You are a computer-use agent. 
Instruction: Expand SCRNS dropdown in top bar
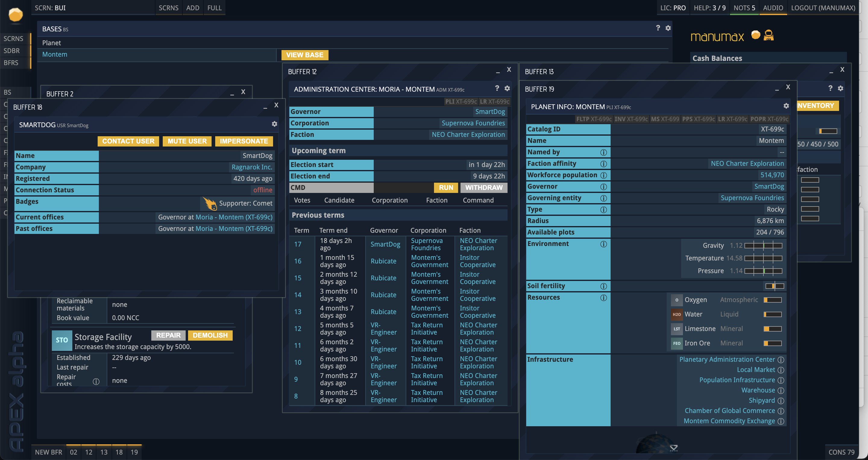tap(168, 8)
